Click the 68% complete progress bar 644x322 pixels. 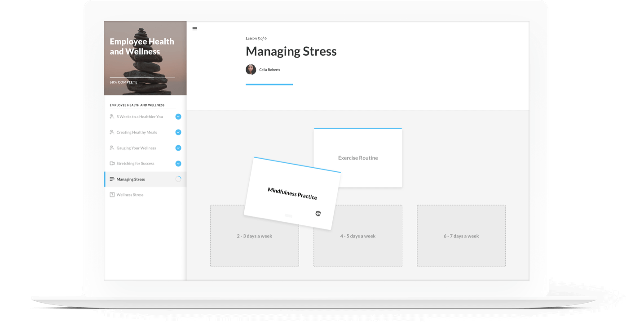(142, 78)
